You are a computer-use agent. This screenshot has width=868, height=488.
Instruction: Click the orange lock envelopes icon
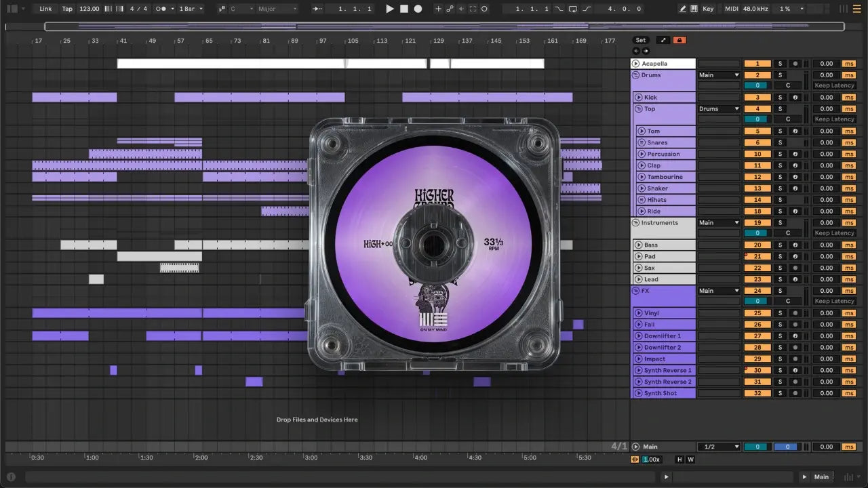pyautogui.click(x=679, y=40)
